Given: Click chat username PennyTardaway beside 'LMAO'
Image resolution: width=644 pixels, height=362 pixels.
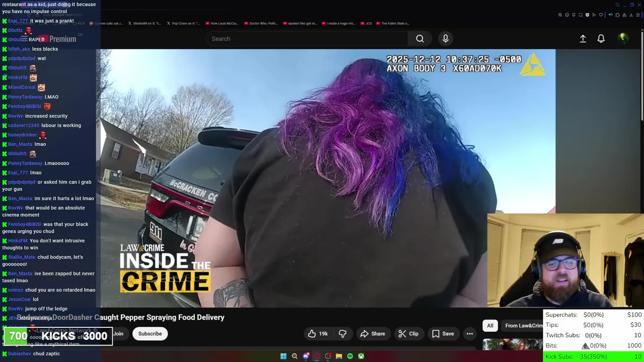Looking at the screenshot, I should 25,97.
